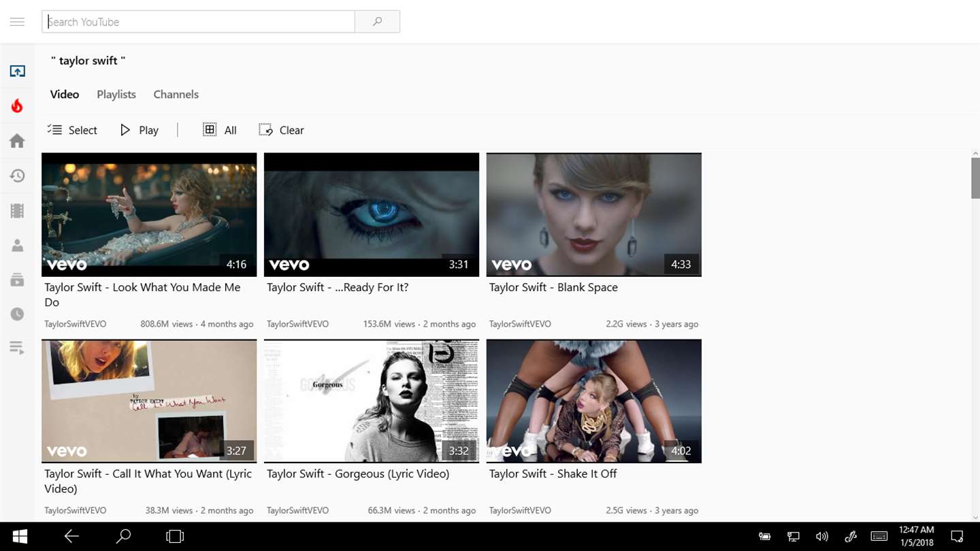Open the Gorgeous (Lyric Video) thumbnail
The image size is (980, 551).
point(372,401)
